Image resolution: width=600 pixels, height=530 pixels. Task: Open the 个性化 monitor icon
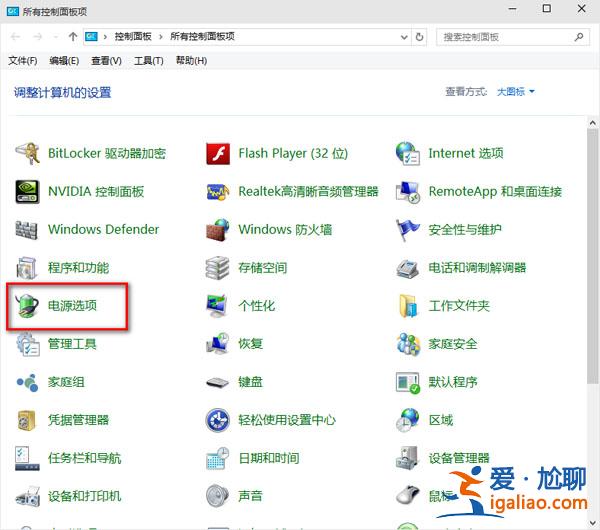217,306
